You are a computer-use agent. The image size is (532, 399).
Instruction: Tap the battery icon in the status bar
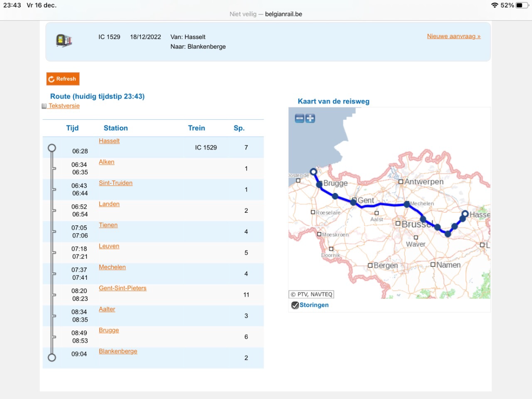pos(522,5)
